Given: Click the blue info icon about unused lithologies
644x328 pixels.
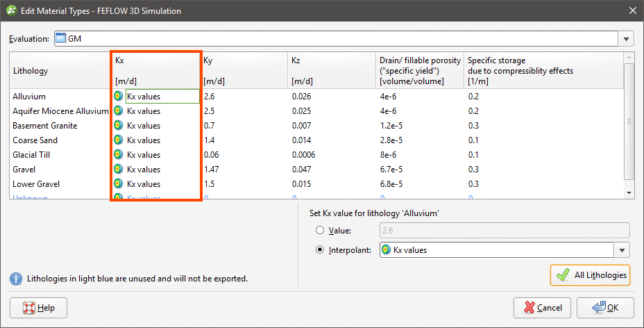Looking at the screenshot, I should point(15,279).
